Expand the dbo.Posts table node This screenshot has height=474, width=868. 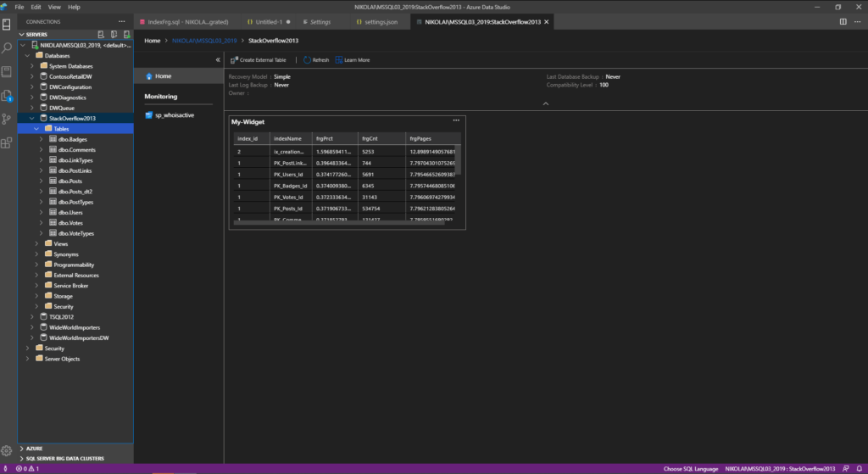(42, 181)
